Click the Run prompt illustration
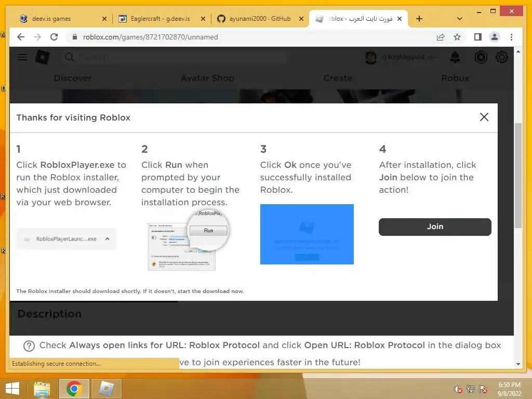This screenshot has height=399, width=532. (x=189, y=240)
